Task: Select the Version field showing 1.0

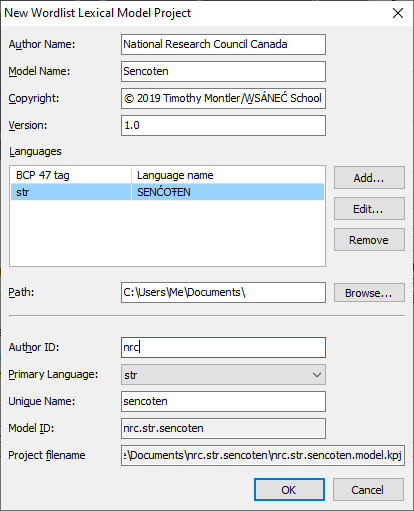Action: [x=223, y=125]
